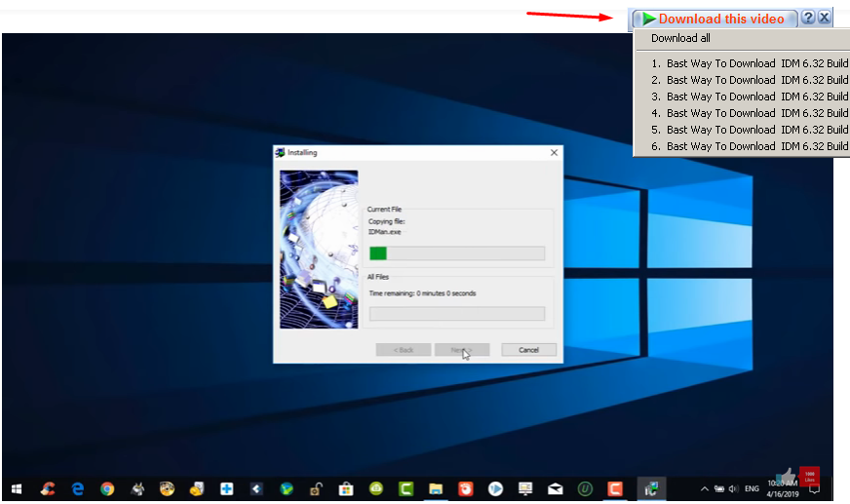
Task: Open the padlock app in the taskbar
Action: pyautogui.click(x=316, y=489)
